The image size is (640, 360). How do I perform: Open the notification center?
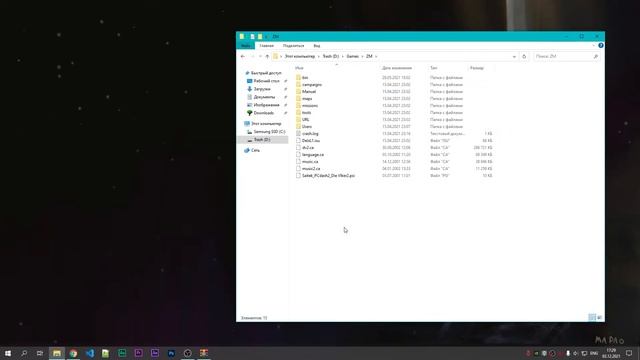pyautogui.click(x=629, y=353)
